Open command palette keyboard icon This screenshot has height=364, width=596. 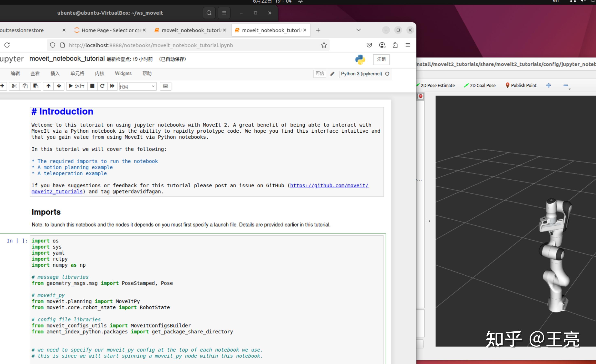pos(165,86)
